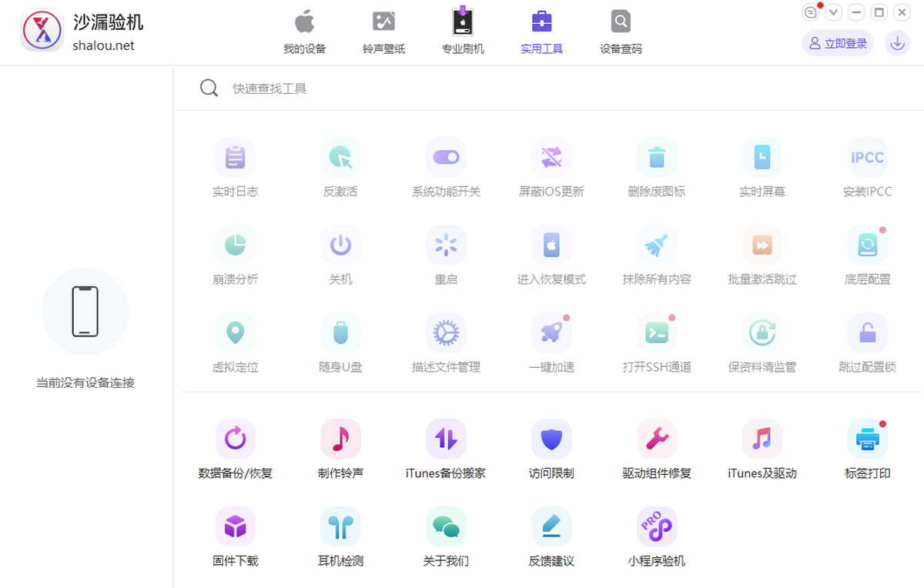Open 小程序验机 PRO tool

[657, 527]
